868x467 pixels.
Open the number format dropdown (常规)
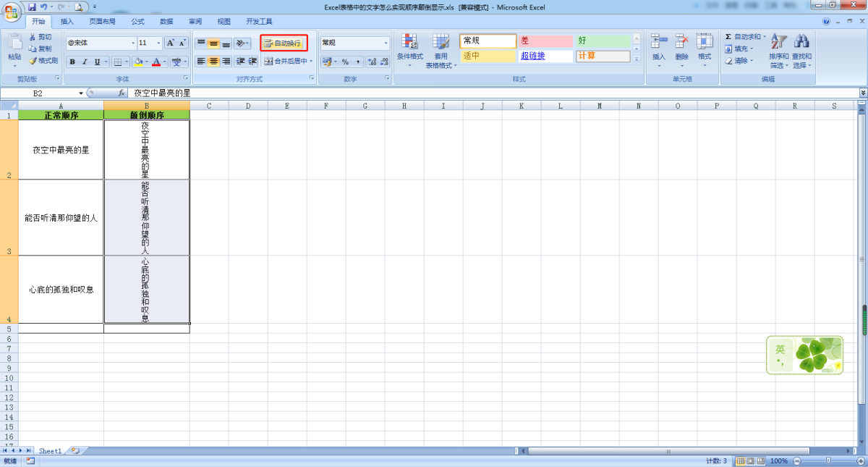point(386,43)
